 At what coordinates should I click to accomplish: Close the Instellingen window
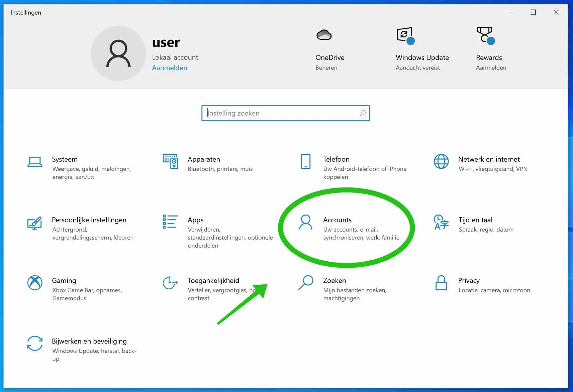coord(556,12)
